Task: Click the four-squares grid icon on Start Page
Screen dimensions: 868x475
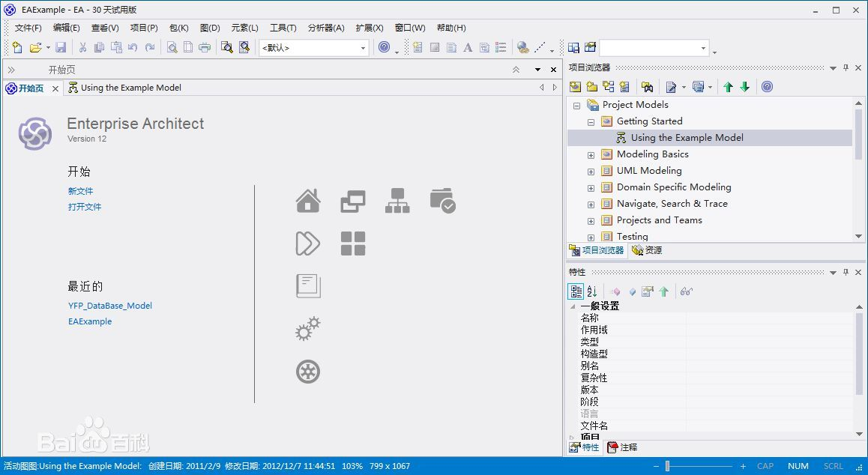Action: tap(353, 243)
